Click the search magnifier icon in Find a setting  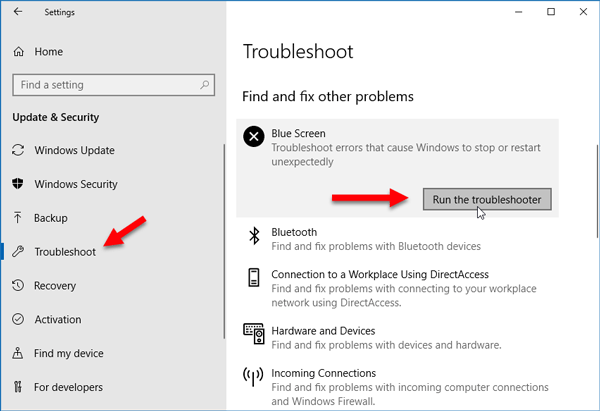point(205,85)
